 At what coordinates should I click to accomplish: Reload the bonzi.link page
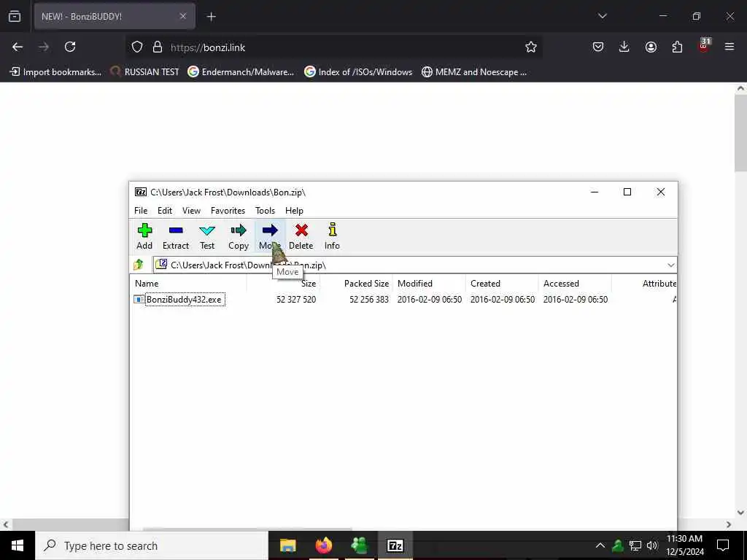point(70,47)
